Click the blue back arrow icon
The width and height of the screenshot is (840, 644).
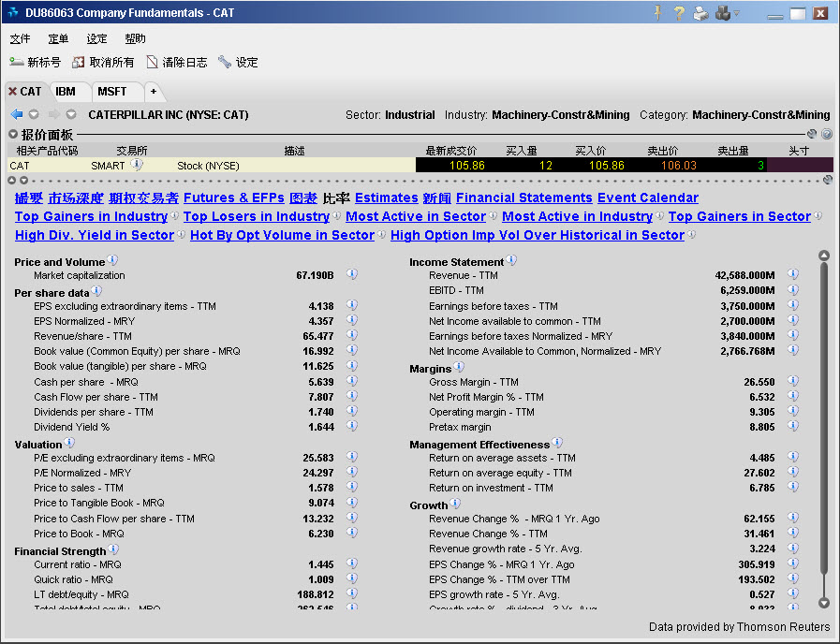click(17, 115)
